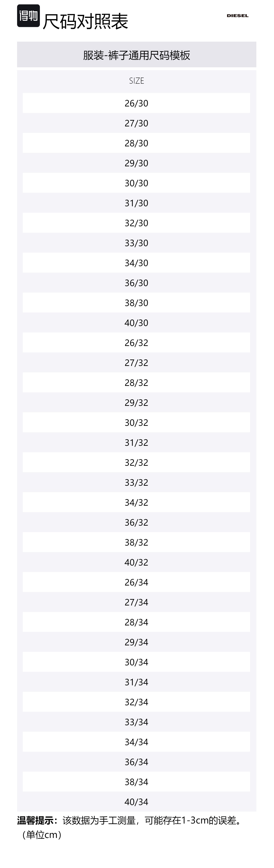The height and width of the screenshot is (868, 274).
Task: Click the 40/30 size row
Action: pyautogui.click(x=136, y=323)
